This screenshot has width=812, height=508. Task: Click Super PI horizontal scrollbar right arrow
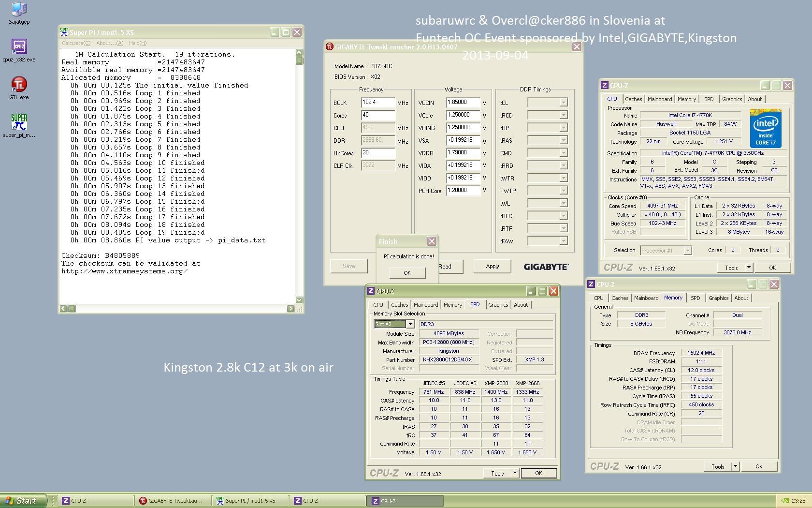(290, 309)
